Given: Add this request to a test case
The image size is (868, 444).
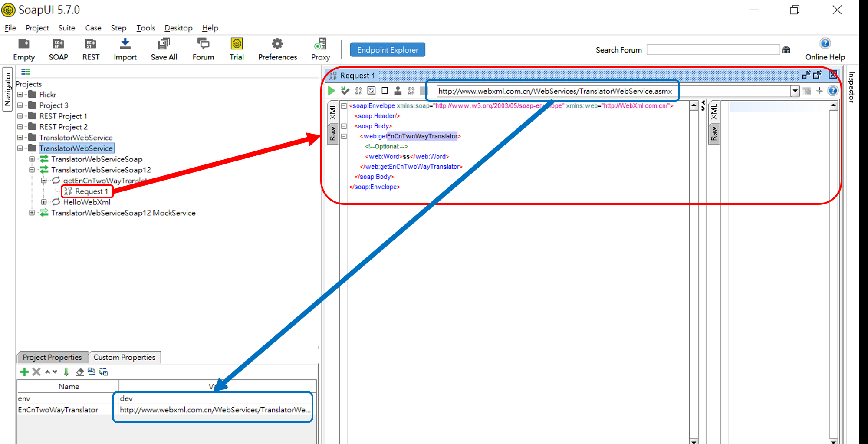Looking at the screenshot, I should pos(345,91).
